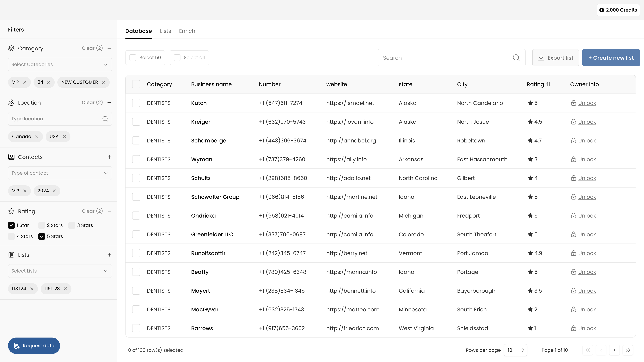Click the Create new list button
This screenshot has height=362, width=644.
click(x=611, y=58)
